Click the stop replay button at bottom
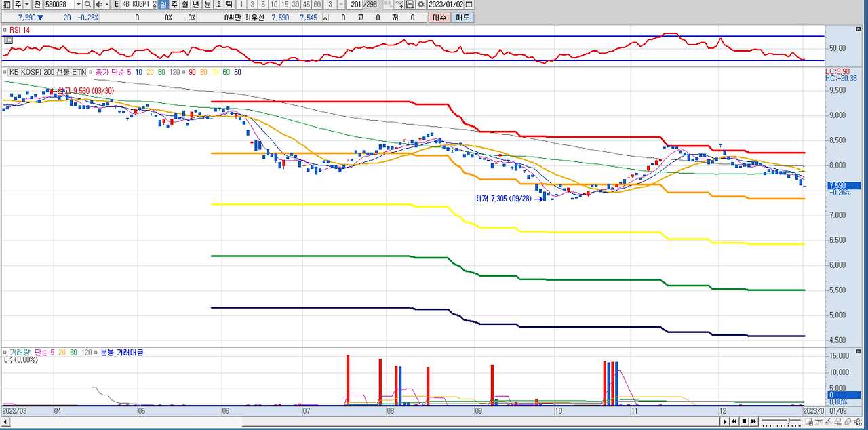Viewport: 868px width, 430px height. (x=744, y=422)
